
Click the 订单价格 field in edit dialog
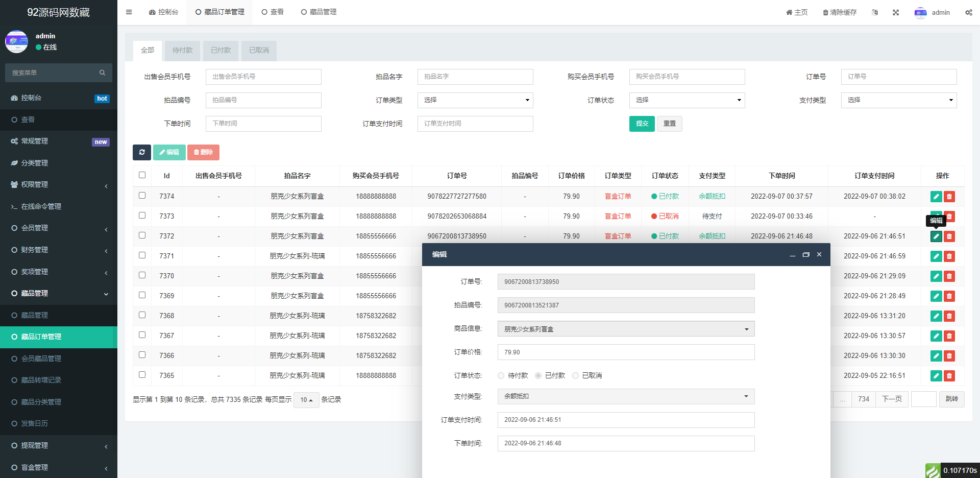[626, 352]
